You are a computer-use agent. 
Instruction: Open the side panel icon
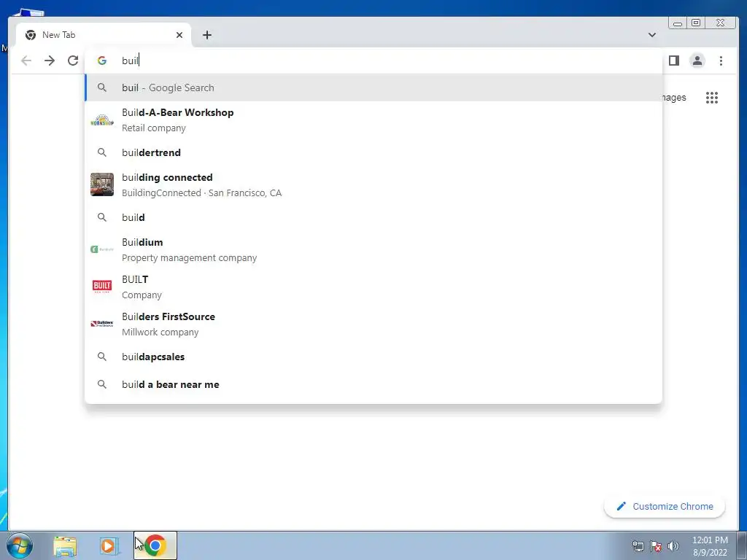click(673, 61)
